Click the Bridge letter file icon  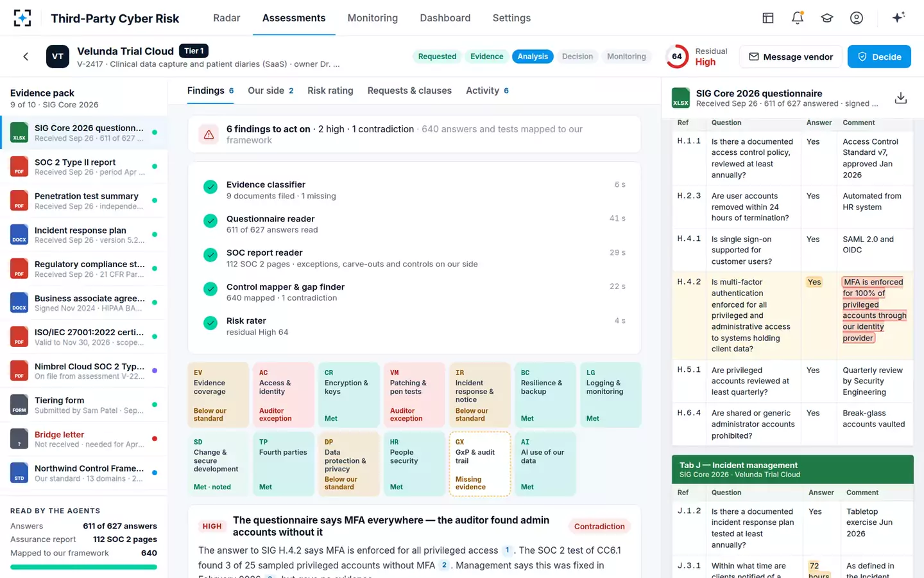(19, 439)
